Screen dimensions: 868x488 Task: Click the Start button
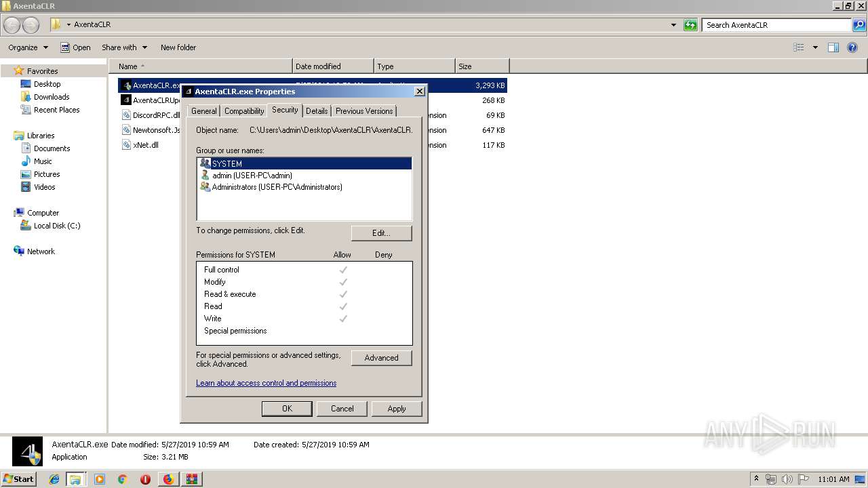click(x=19, y=479)
